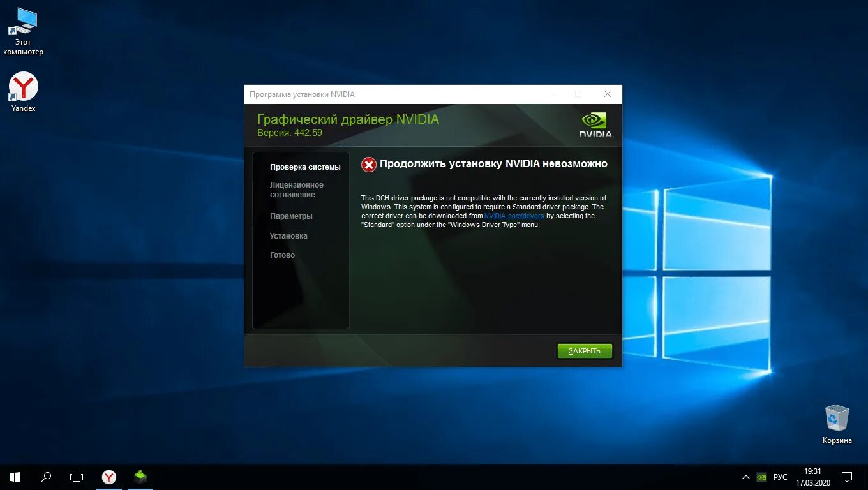Expand the hidden tray icons chevron

(745, 477)
